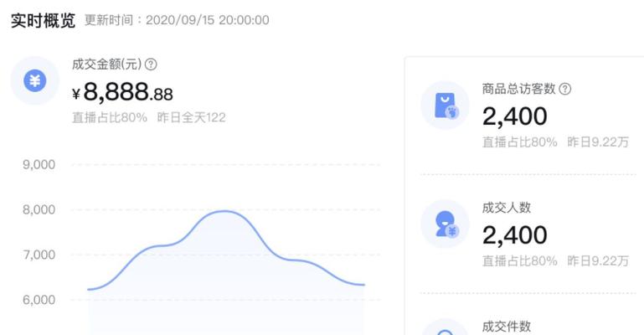Click the shopping bag visitor icon
This screenshot has width=644, height=335.
click(445, 105)
